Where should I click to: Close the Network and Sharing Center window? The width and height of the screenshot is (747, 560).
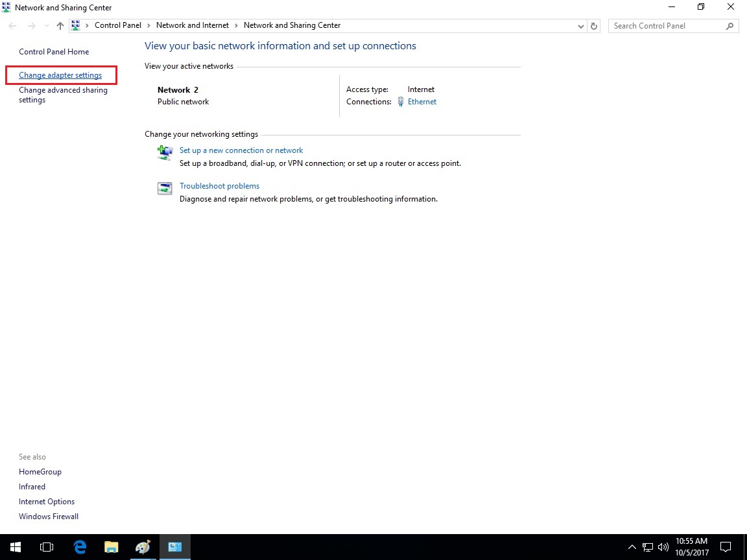coord(730,7)
